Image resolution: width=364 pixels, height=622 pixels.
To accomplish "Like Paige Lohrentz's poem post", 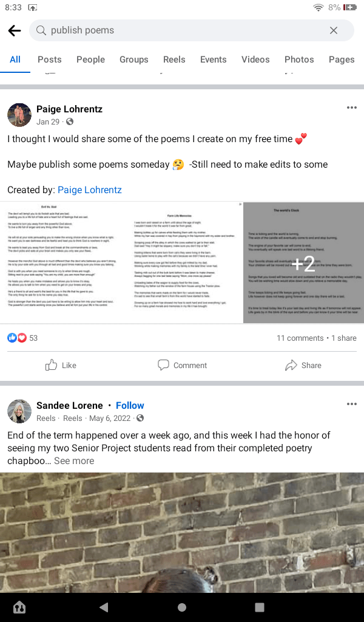I will click(x=61, y=365).
